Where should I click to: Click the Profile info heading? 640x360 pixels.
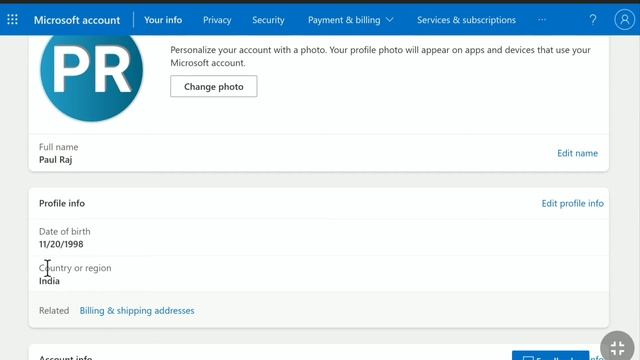coord(62,203)
